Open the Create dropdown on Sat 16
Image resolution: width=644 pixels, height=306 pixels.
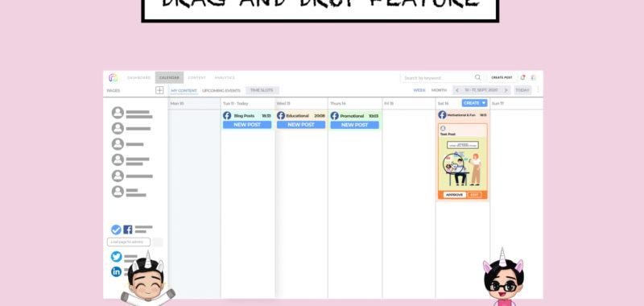click(474, 103)
